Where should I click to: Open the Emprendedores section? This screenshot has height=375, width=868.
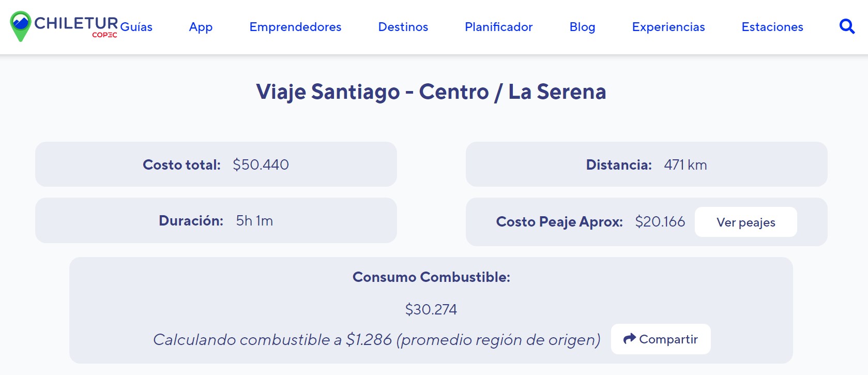295,27
